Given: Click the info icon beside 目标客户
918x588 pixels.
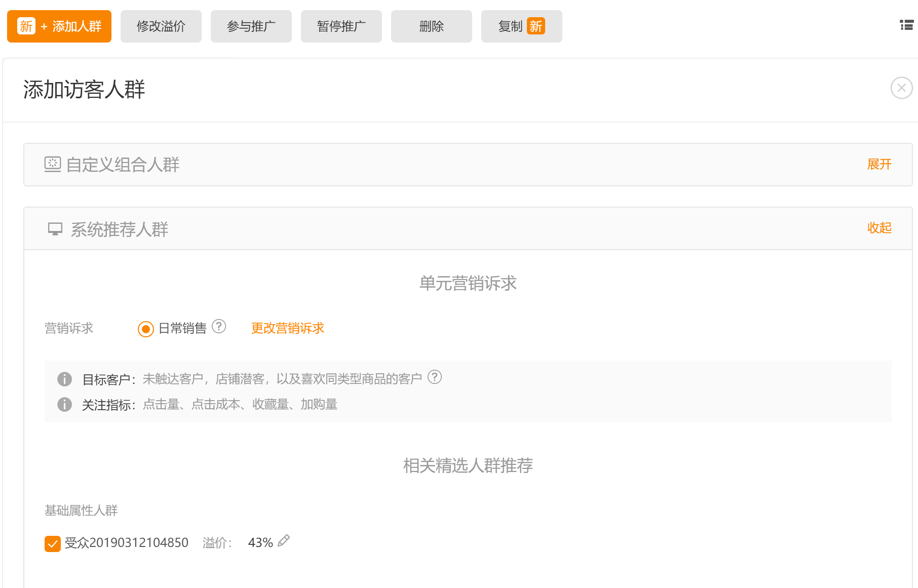Looking at the screenshot, I should tap(64, 379).
